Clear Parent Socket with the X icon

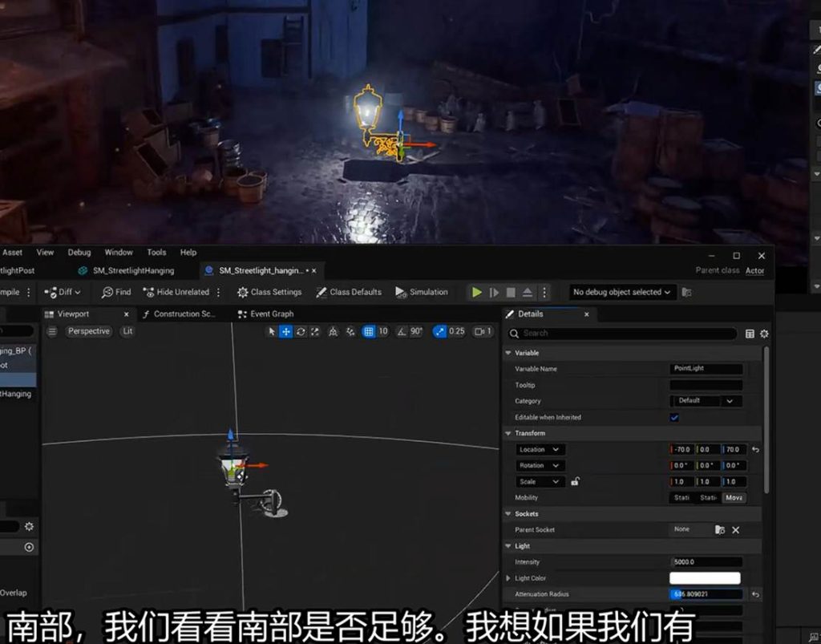(x=735, y=530)
